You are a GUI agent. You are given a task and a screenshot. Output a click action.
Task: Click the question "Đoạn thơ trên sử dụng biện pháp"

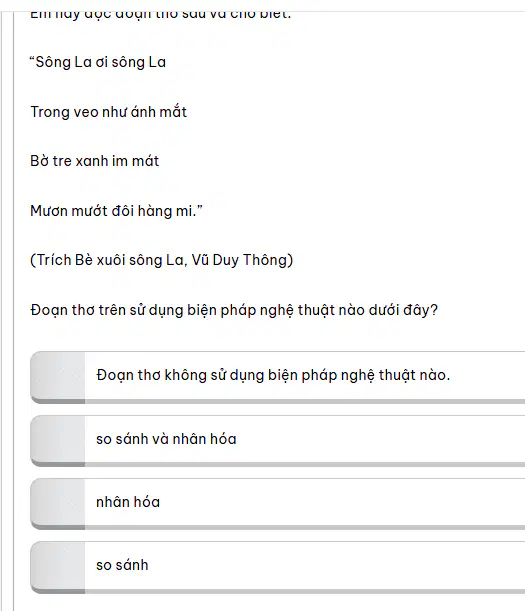(234, 311)
